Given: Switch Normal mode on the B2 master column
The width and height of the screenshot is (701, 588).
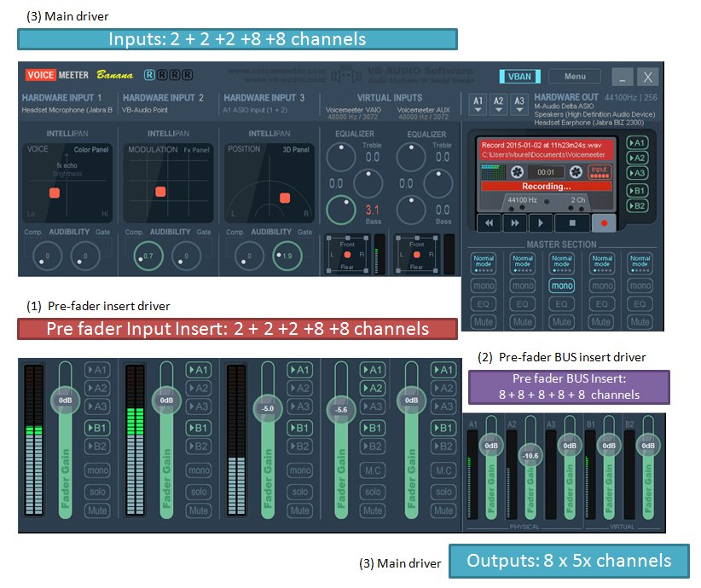Looking at the screenshot, I should click(640, 263).
